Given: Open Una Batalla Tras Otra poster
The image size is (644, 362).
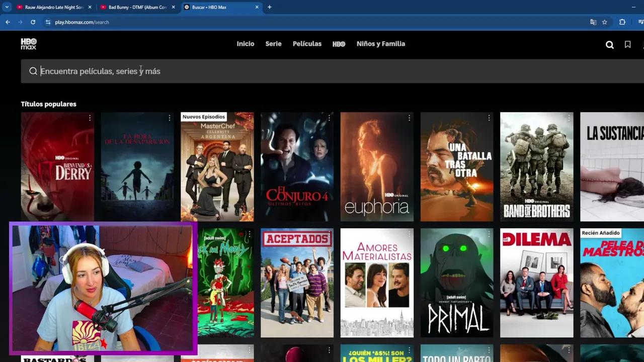Looking at the screenshot, I should tap(457, 166).
